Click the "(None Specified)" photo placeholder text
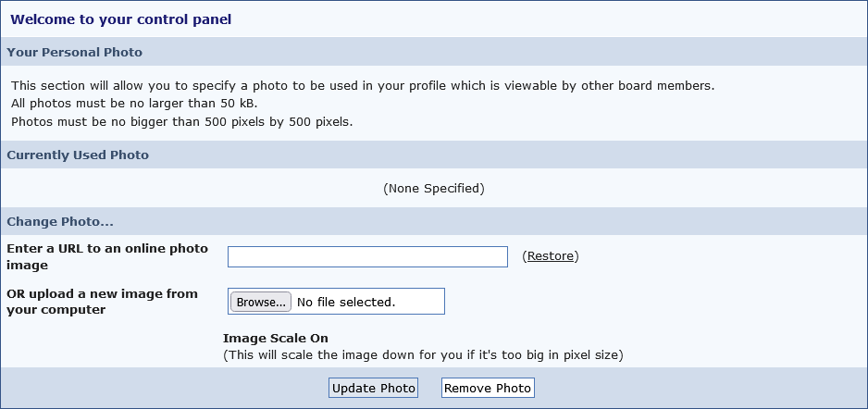The width and height of the screenshot is (868, 409). click(434, 189)
